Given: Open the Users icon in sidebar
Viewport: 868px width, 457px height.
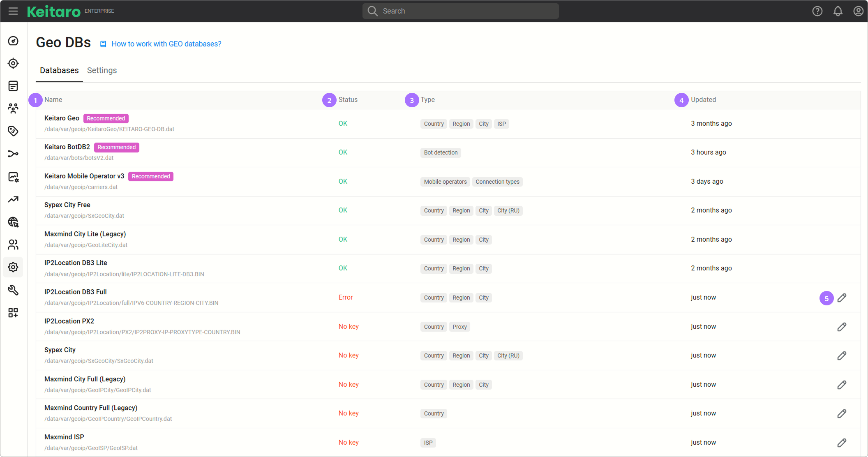Looking at the screenshot, I should tap(13, 245).
